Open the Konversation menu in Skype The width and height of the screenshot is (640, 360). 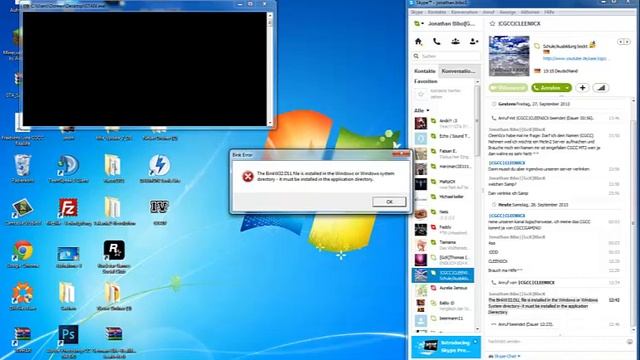click(x=464, y=12)
